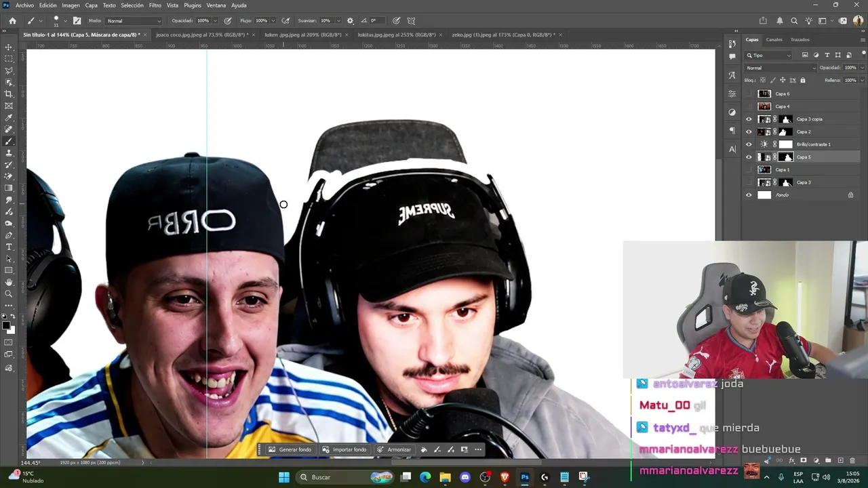Click the Generar fondo button

click(x=290, y=449)
